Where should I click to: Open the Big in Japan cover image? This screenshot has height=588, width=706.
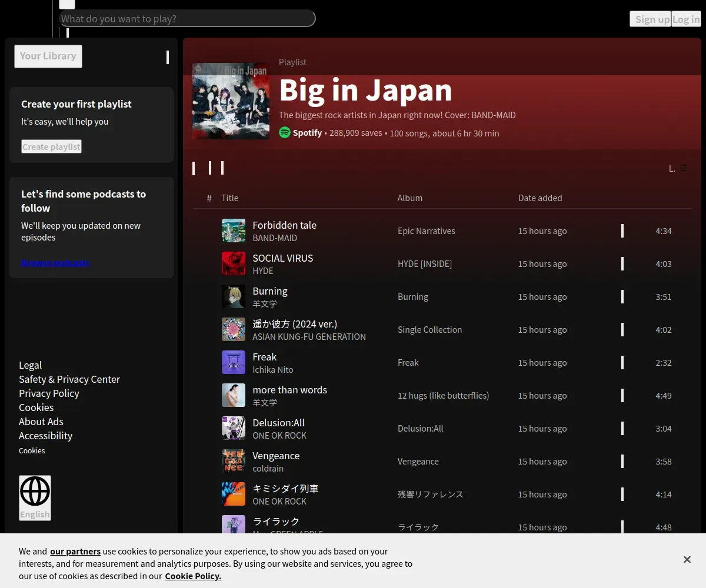click(231, 101)
